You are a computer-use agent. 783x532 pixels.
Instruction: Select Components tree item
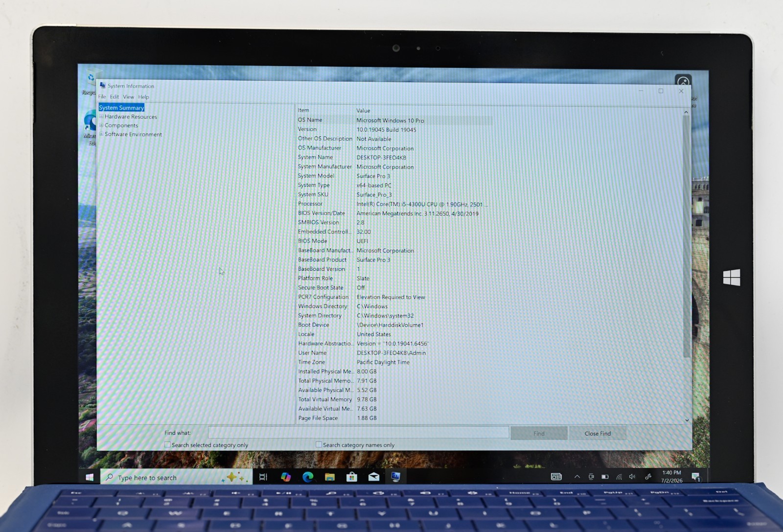(x=121, y=125)
